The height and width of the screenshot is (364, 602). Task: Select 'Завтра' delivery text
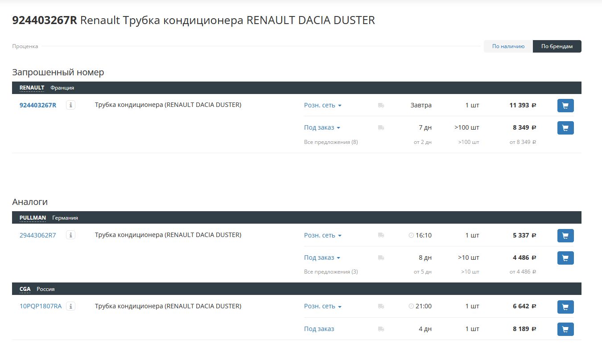[x=421, y=106]
